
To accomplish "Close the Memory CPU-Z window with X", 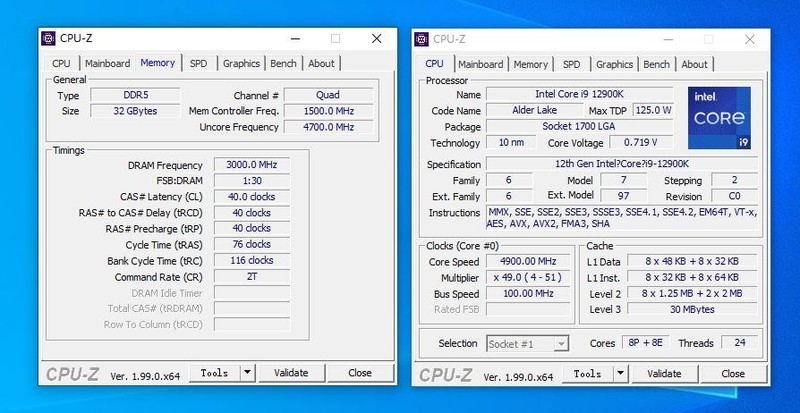I will pyautogui.click(x=377, y=39).
